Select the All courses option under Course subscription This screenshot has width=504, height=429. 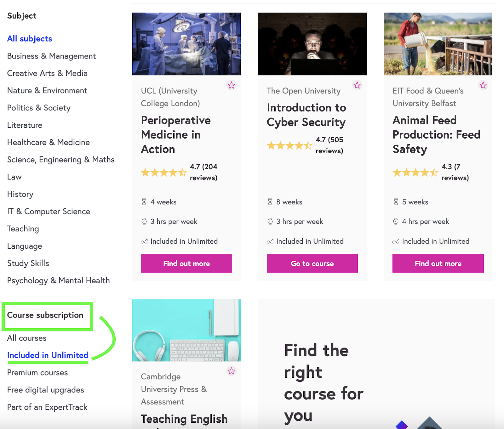(x=27, y=338)
